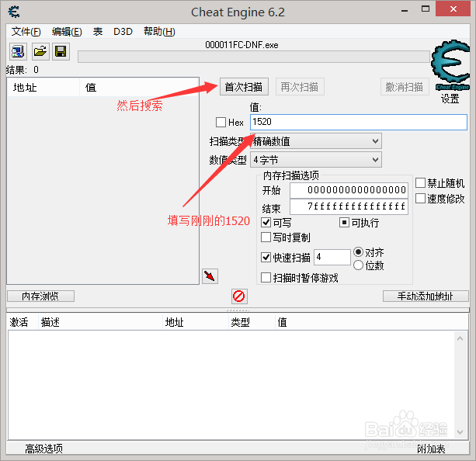The image size is (476, 461).
Task: Click the address table scrollbar up arrow
Action: [x=460, y=338]
